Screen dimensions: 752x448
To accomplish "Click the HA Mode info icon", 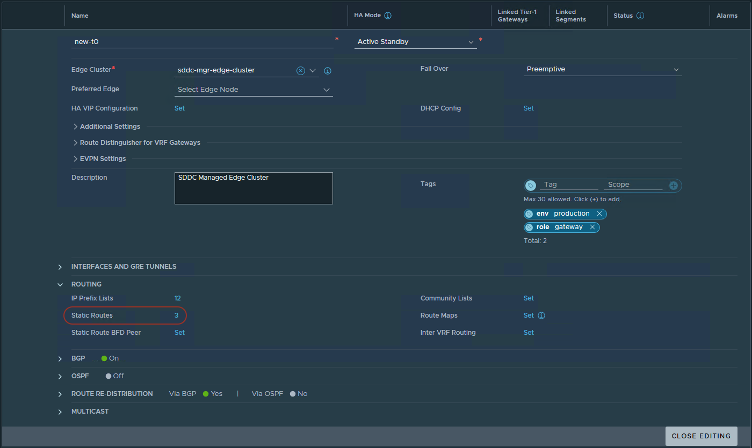I will (x=388, y=16).
